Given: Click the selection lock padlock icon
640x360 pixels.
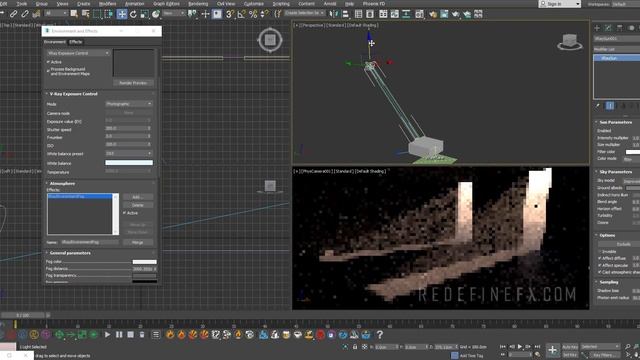Looking at the screenshot, I should tap(355, 347).
